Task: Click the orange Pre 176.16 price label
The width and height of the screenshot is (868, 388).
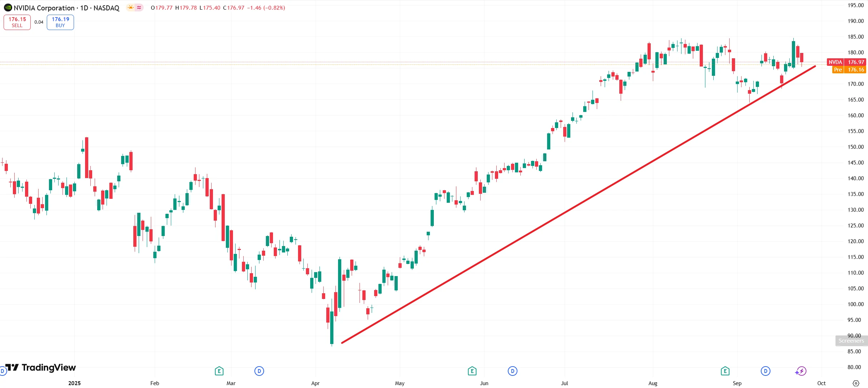Action: pyautogui.click(x=848, y=70)
